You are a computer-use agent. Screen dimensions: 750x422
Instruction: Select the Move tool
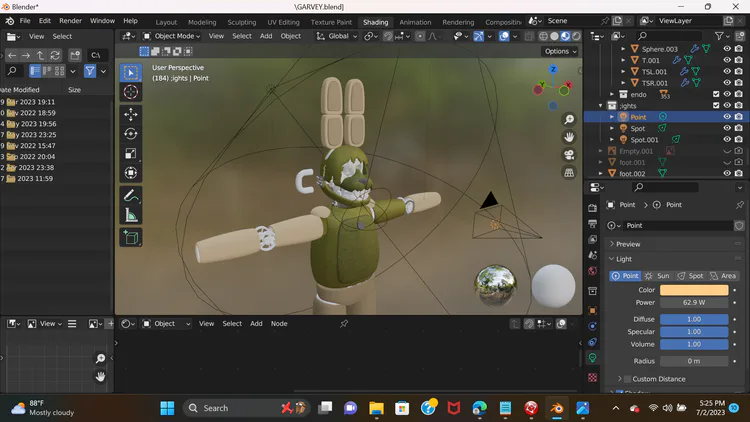tap(131, 114)
